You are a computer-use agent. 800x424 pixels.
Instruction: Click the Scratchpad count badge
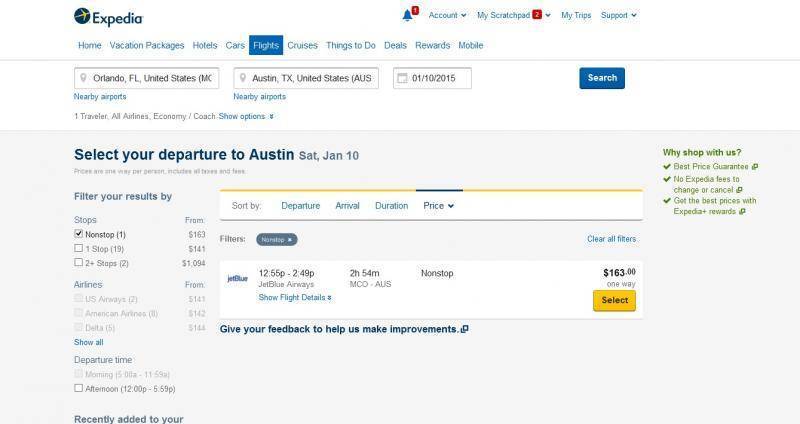pos(537,15)
